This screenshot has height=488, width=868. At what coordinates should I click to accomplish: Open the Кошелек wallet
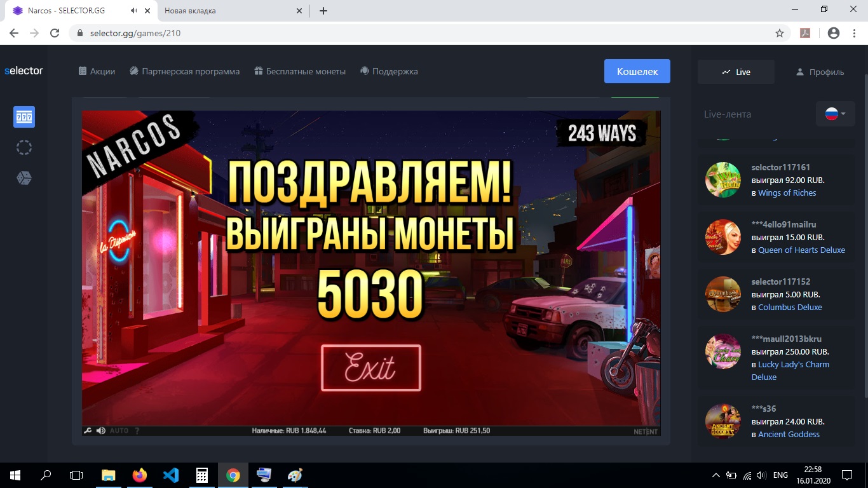637,71
